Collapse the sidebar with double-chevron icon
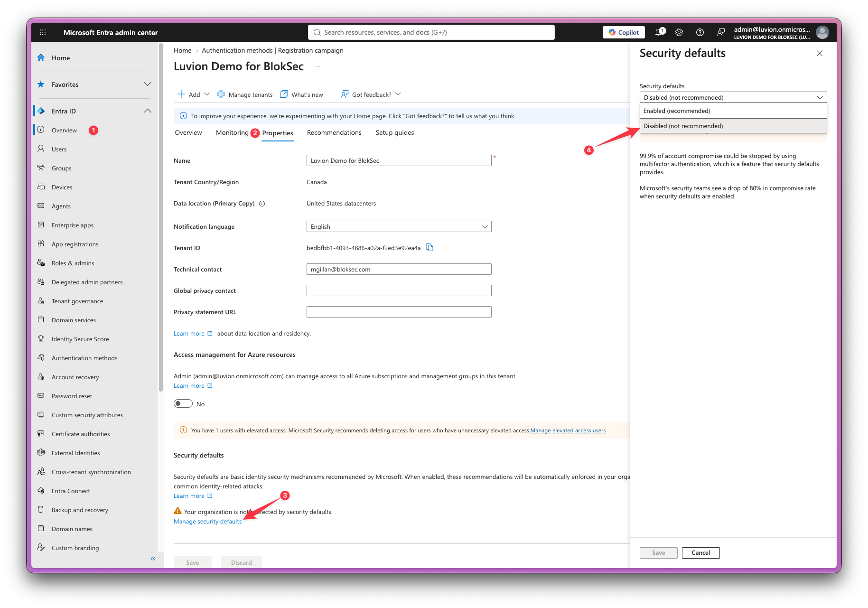The width and height of the screenshot is (868, 608). click(x=153, y=559)
